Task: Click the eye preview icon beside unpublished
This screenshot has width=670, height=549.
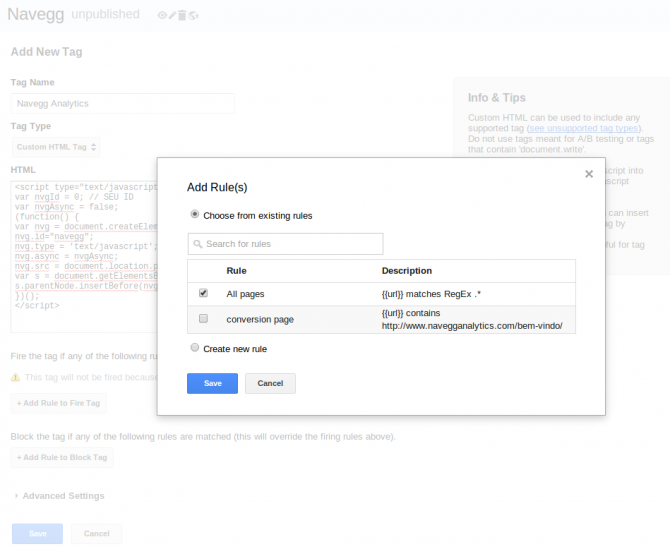Action: (162, 15)
